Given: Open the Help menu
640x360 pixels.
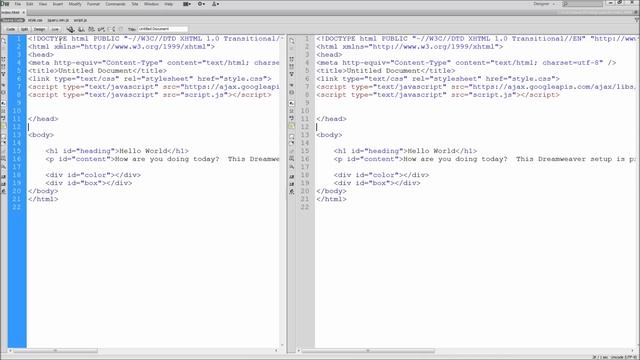Looking at the screenshot, I should (x=169, y=4).
